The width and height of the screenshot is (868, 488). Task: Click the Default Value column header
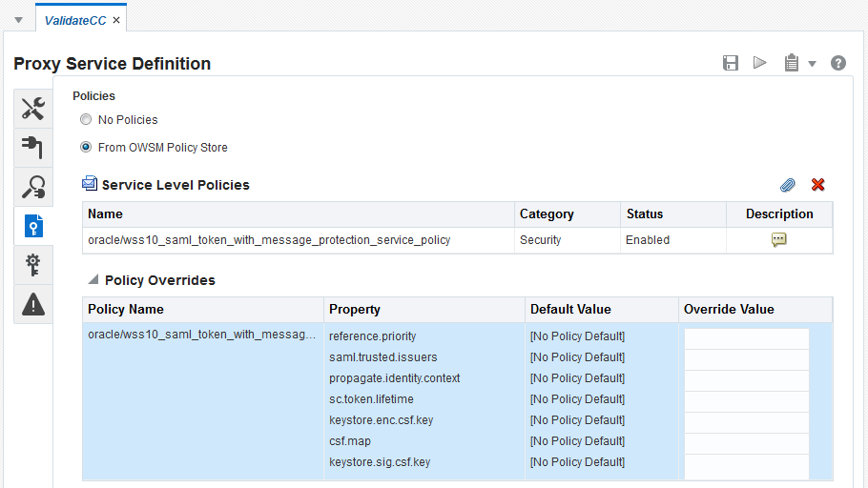pyautogui.click(x=602, y=309)
